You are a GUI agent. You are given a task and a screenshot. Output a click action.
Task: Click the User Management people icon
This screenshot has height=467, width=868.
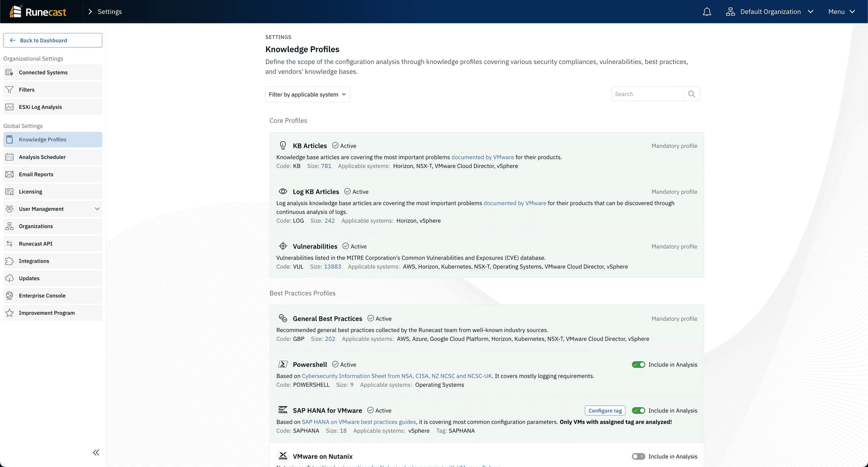pos(10,209)
